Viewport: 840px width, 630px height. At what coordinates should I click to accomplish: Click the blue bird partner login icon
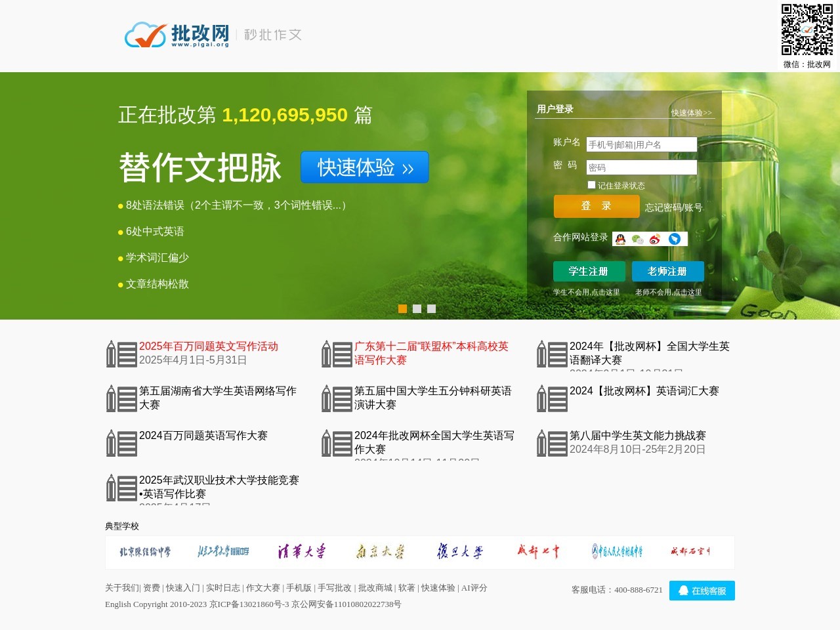(x=673, y=238)
